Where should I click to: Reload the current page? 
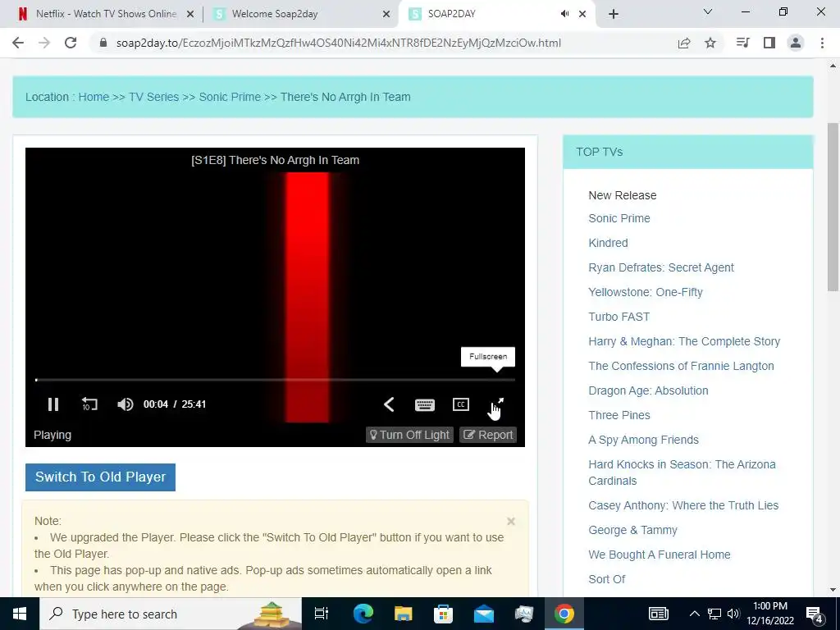(71, 43)
